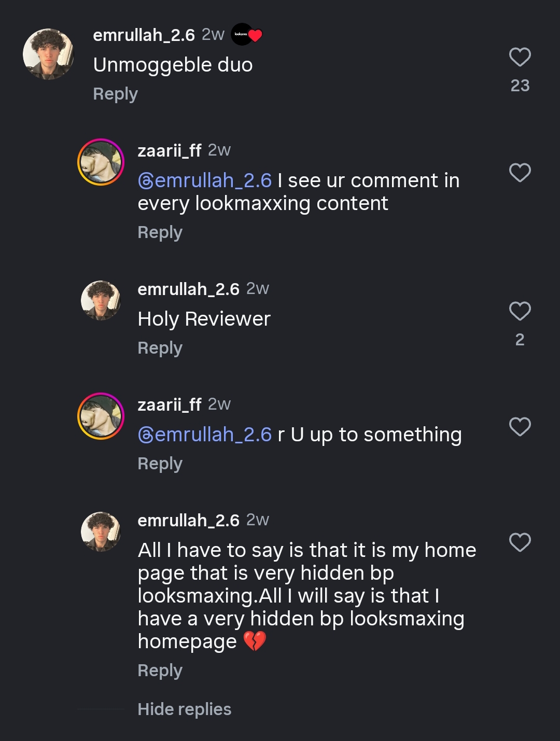
Task: Open emrullah_2.6 username on top comment
Action: pos(144,35)
